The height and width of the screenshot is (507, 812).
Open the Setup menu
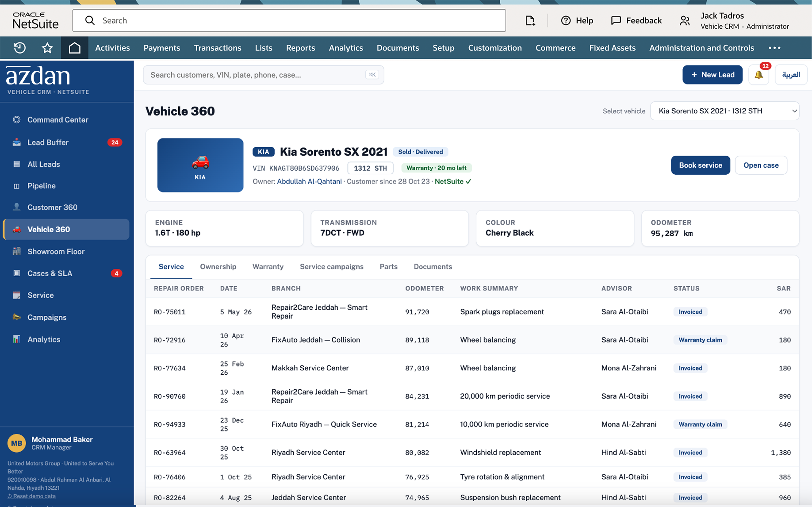[x=444, y=48]
